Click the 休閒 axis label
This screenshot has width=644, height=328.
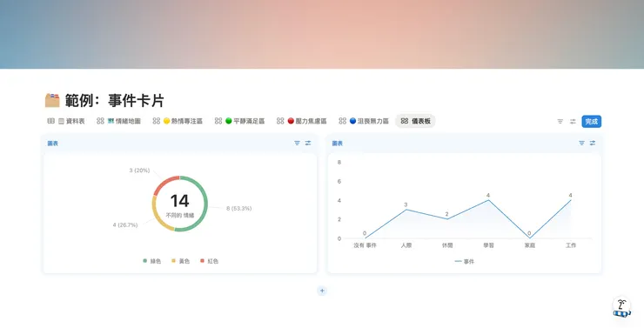pyautogui.click(x=447, y=245)
